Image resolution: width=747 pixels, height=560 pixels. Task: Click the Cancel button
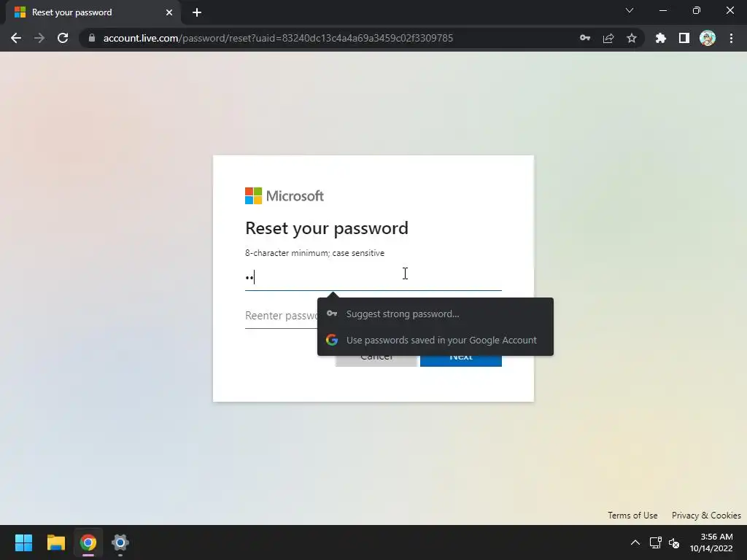click(376, 360)
